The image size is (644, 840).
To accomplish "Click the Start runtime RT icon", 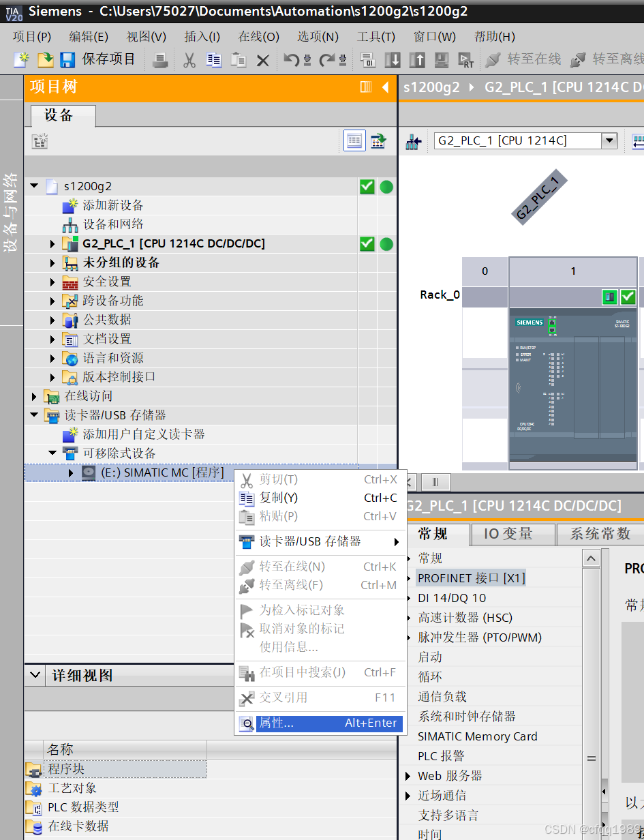I will (466, 60).
